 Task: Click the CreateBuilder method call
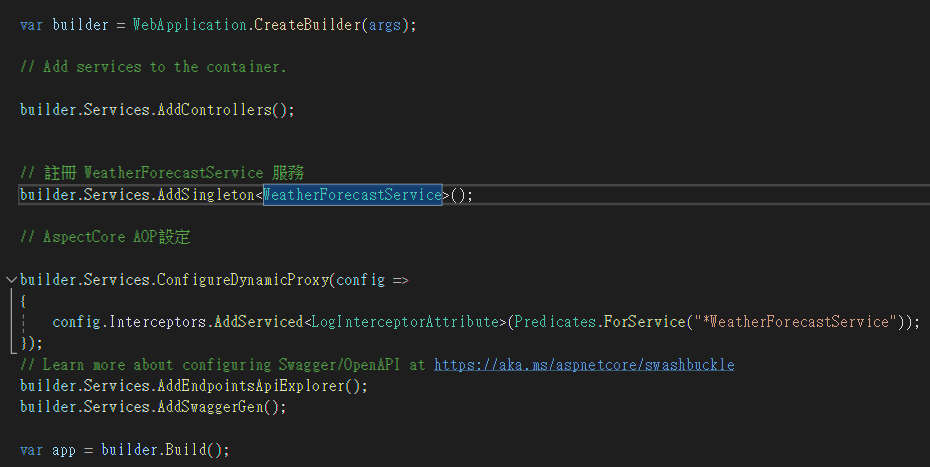point(307,25)
